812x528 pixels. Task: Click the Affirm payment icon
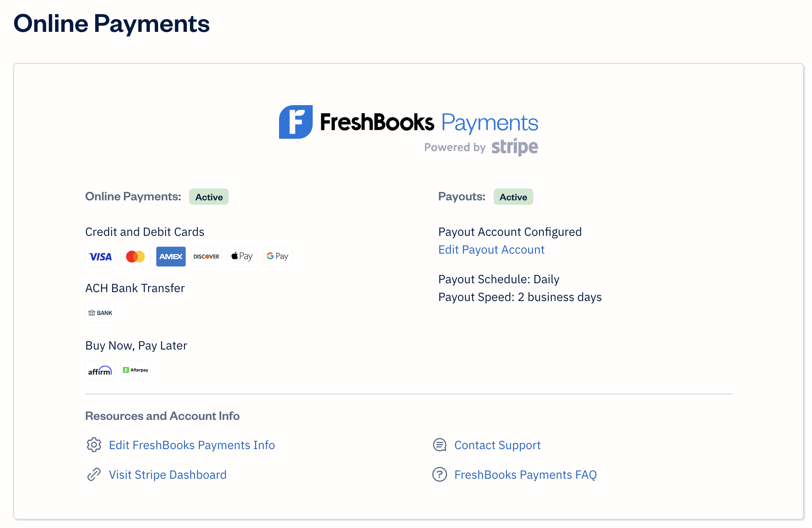(100, 370)
